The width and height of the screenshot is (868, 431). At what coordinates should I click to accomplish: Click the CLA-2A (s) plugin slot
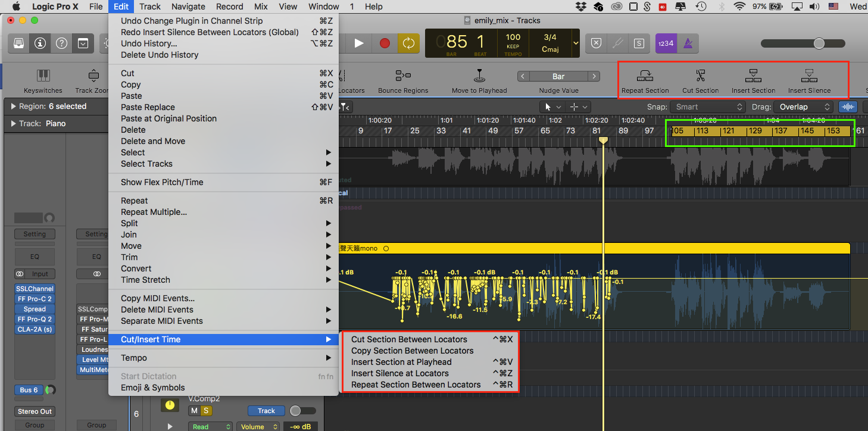(x=35, y=329)
